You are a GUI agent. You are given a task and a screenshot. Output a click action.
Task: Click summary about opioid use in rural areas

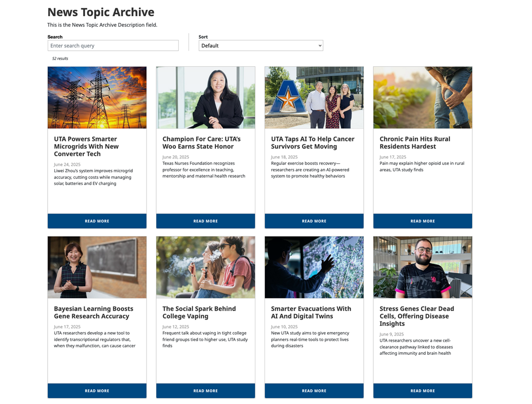[x=422, y=166]
